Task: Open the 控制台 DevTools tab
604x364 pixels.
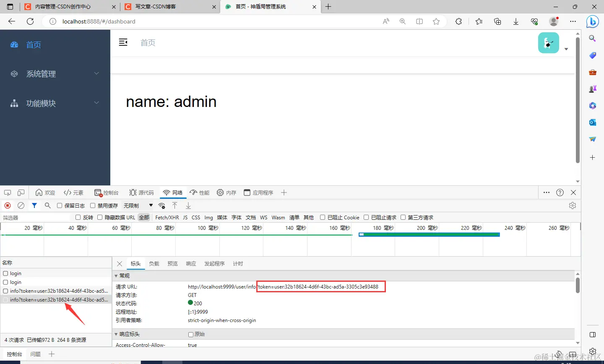Action: tap(107, 192)
